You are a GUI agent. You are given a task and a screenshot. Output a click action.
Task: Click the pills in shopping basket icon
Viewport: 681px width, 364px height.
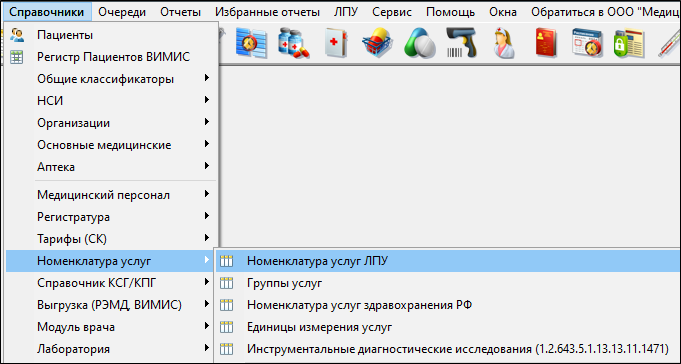coord(377,43)
